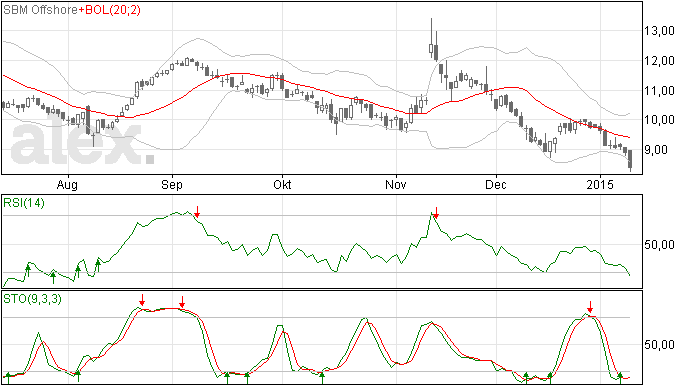690x387 pixels.
Task: Click the tall November gap-up candlestick
Action: pos(431,38)
